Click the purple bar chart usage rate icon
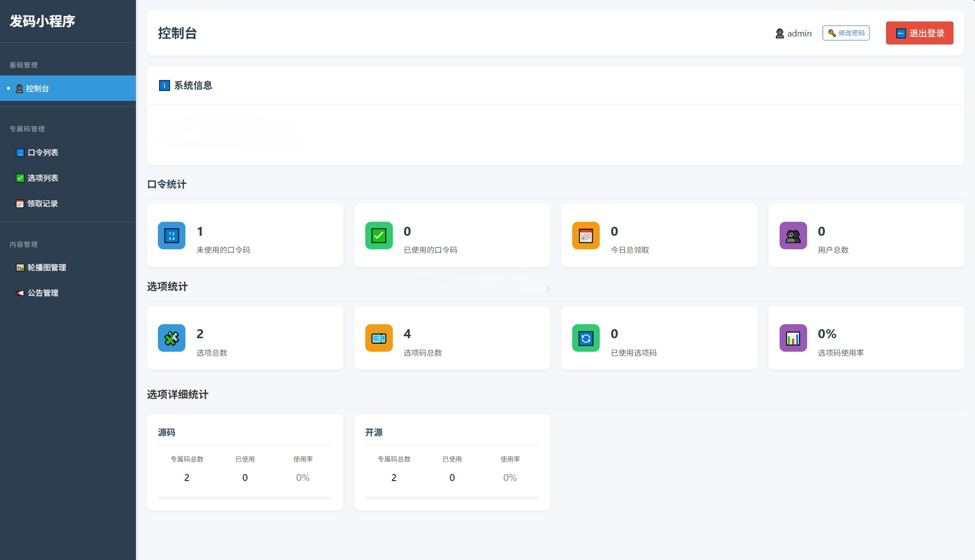The height and width of the screenshot is (560, 975). (x=793, y=338)
